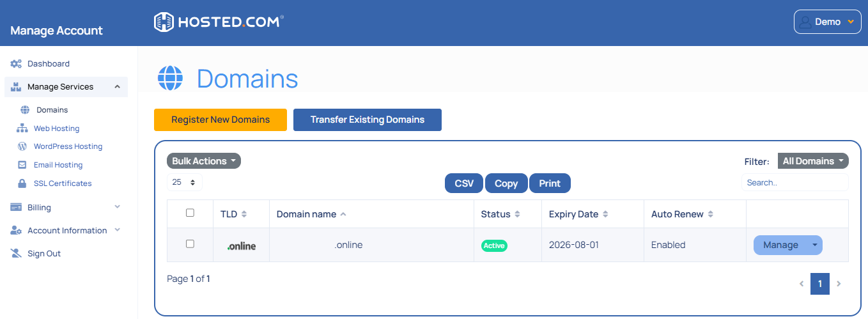Click the Billing card icon
868x319 pixels.
coord(16,207)
